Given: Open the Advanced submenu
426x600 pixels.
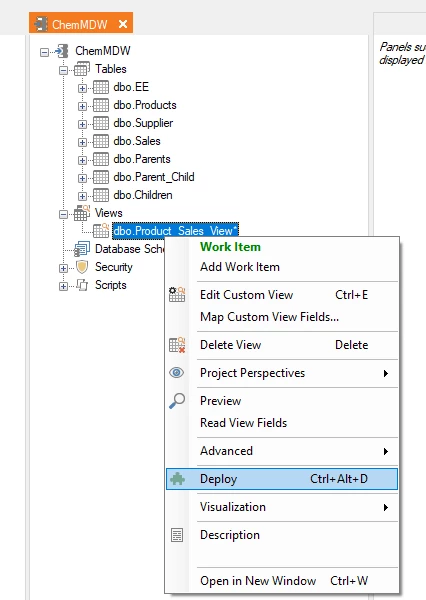Looking at the screenshot, I should pyautogui.click(x=282, y=451).
